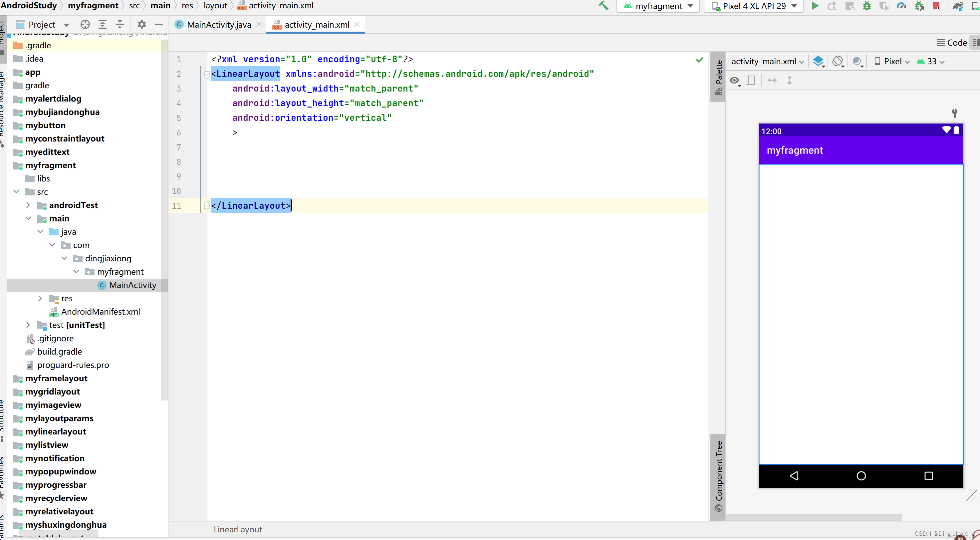Toggle night mode icon in preview toolbar

click(x=857, y=61)
